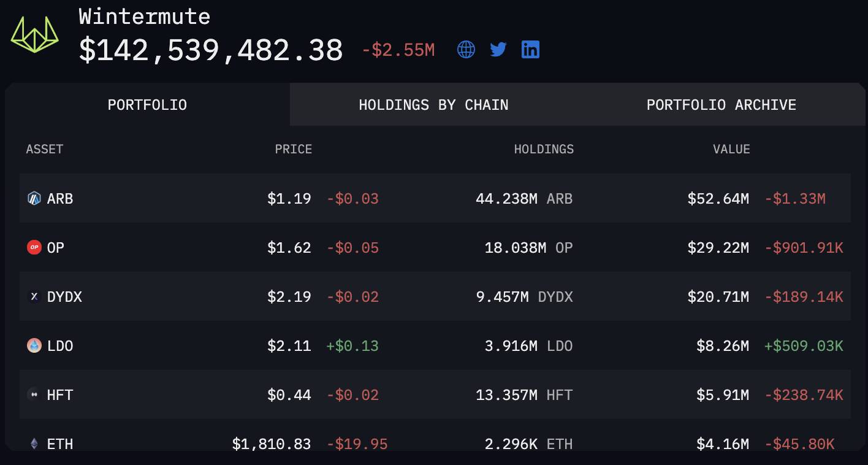Screen dimensions: 868x465
Task: Click the HFT token icon
Action: [34, 394]
